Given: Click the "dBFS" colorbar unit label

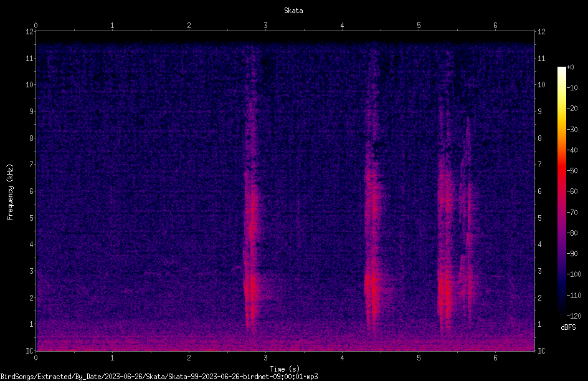Looking at the screenshot, I should pos(568,327).
